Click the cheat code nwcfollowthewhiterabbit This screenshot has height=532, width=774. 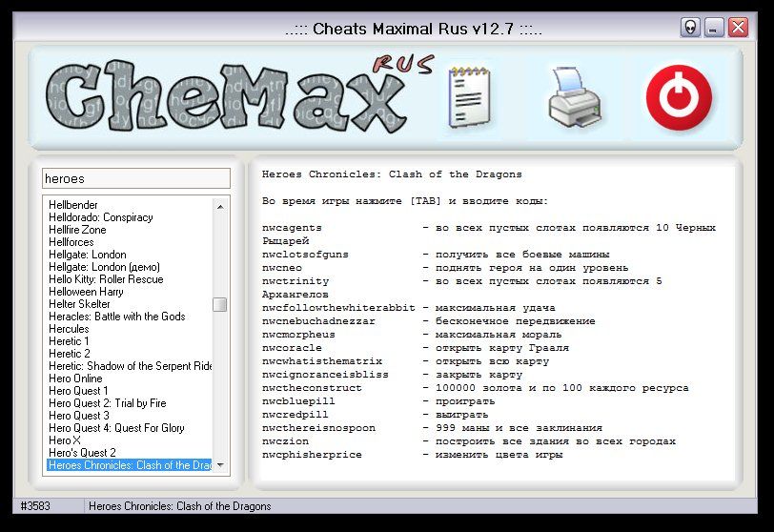[x=338, y=308]
